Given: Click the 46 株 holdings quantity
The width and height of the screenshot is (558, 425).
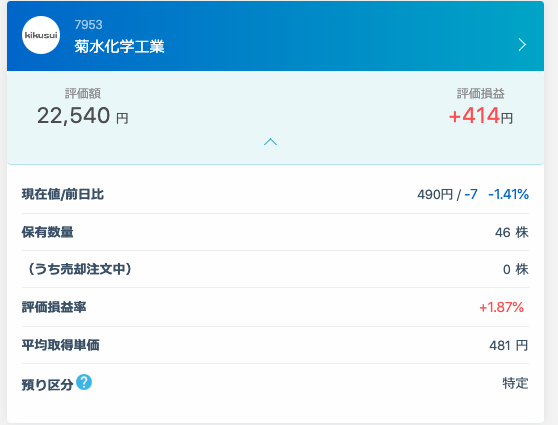Looking at the screenshot, I should pos(511,232).
